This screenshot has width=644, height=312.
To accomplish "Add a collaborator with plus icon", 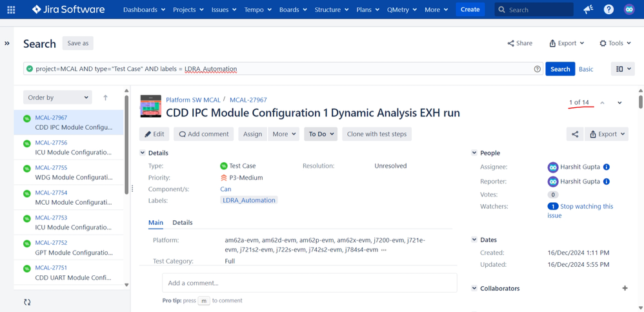I will tap(625, 288).
